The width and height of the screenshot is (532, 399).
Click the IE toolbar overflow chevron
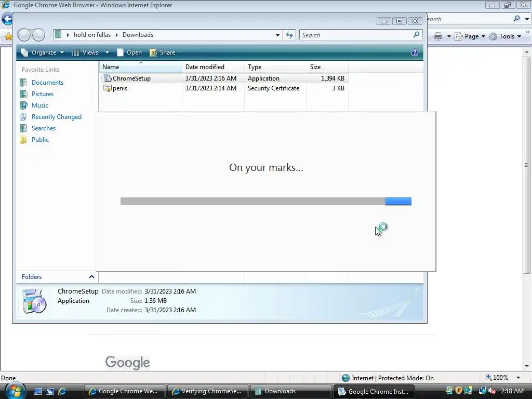[528, 32]
